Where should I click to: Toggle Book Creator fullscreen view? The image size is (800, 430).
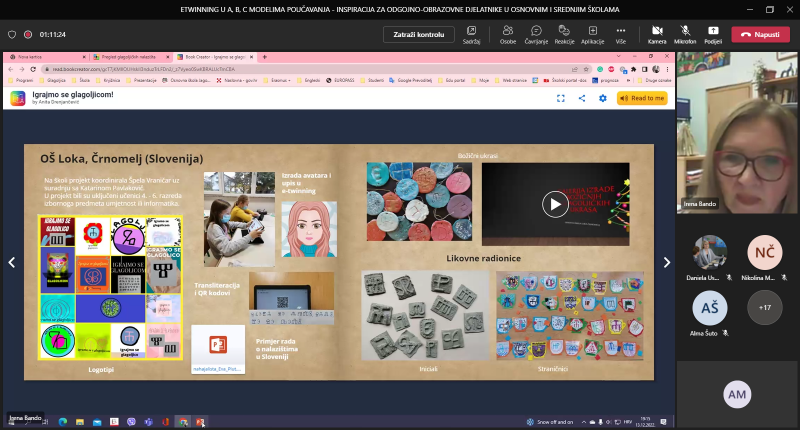561,98
